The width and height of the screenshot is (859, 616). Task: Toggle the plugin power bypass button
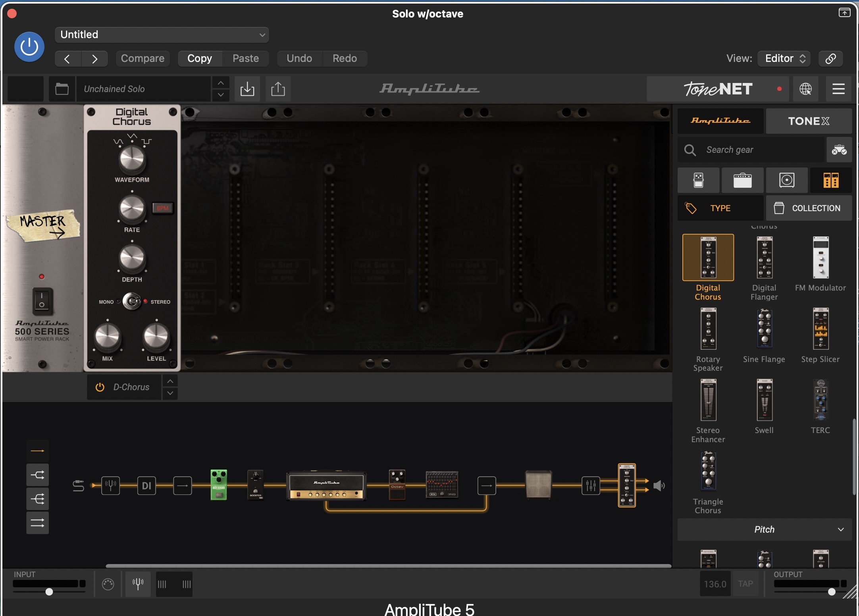click(29, 47)
